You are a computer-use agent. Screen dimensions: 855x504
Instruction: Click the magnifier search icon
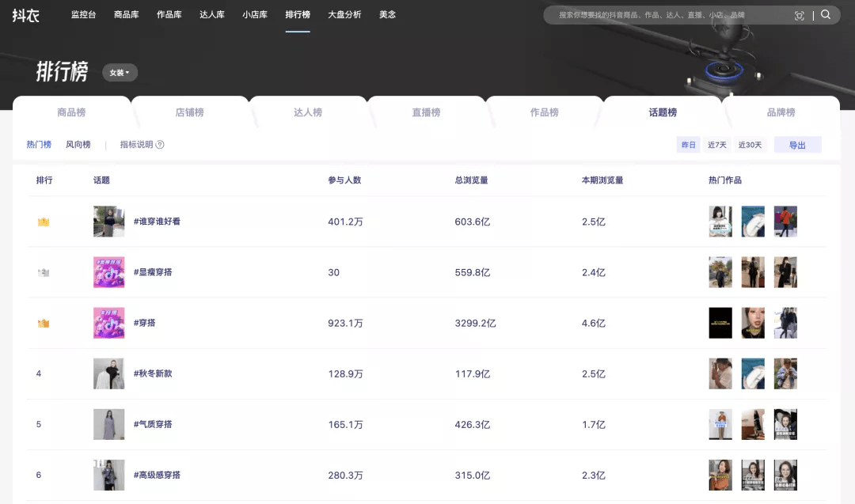[x=826, y=14]
